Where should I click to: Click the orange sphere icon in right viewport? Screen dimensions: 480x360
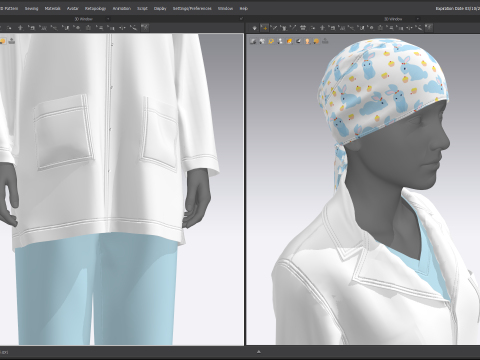pyautogui.click(x=316, y=41)
